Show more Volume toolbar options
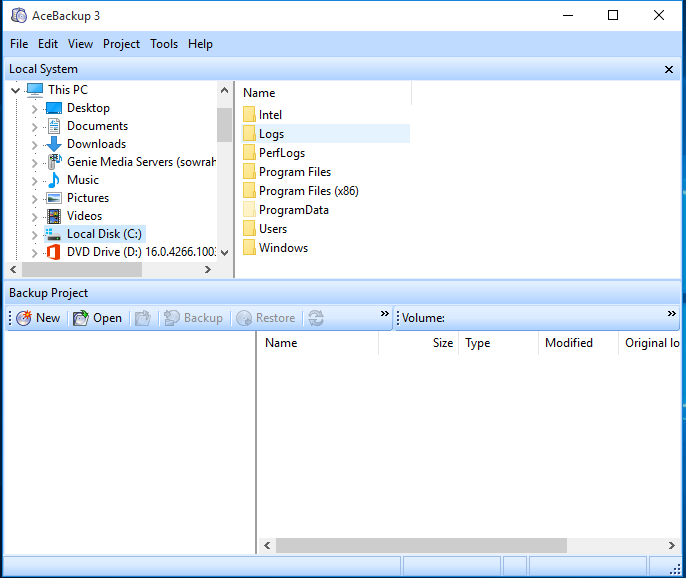The image size is (686, 578). pyautogui.click(x=672, y=313)
